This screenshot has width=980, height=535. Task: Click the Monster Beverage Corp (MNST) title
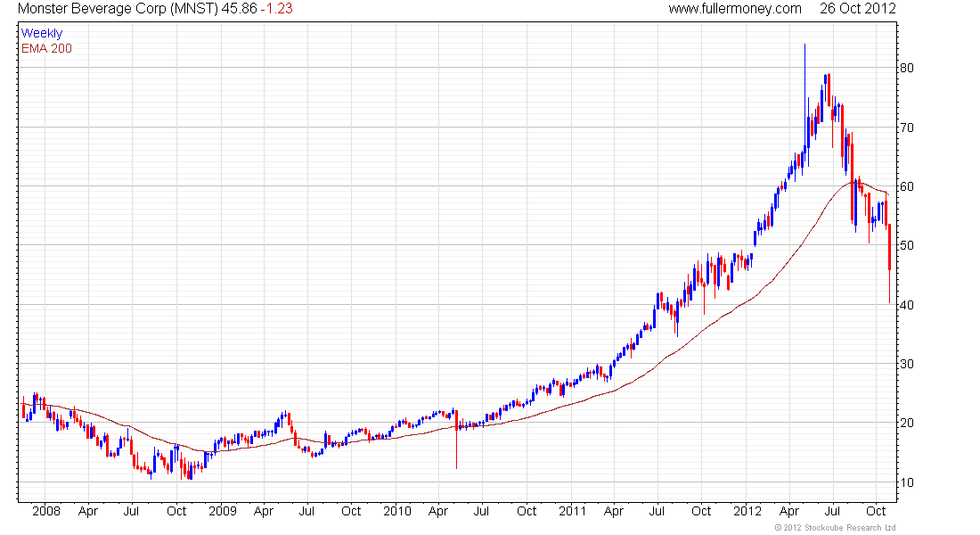pyautogui.click(x=118, y=9)
